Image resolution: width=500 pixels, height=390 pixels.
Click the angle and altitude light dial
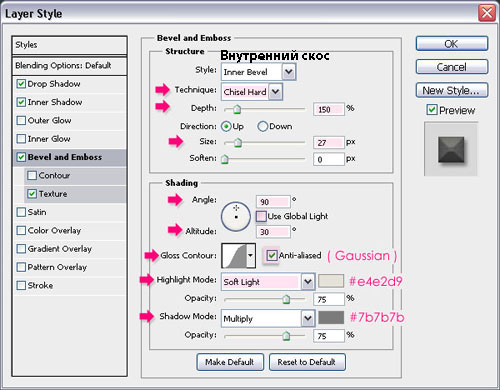tap(236, 217)
